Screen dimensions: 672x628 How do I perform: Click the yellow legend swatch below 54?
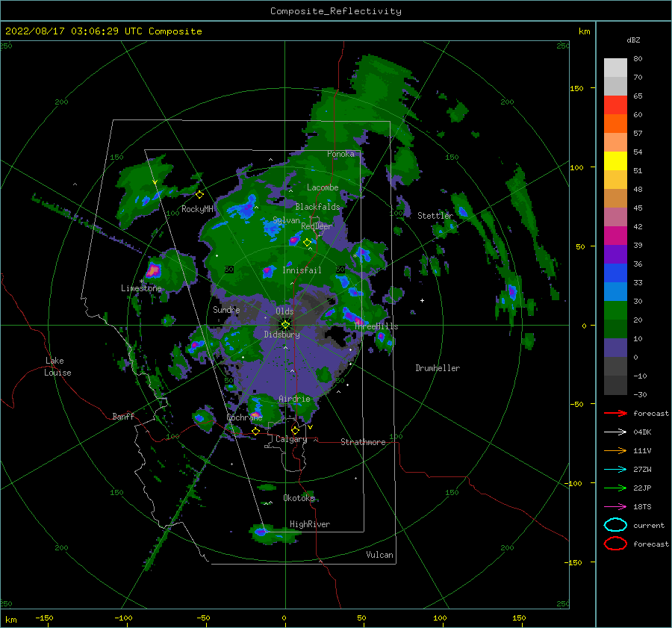tap(615, 161)
